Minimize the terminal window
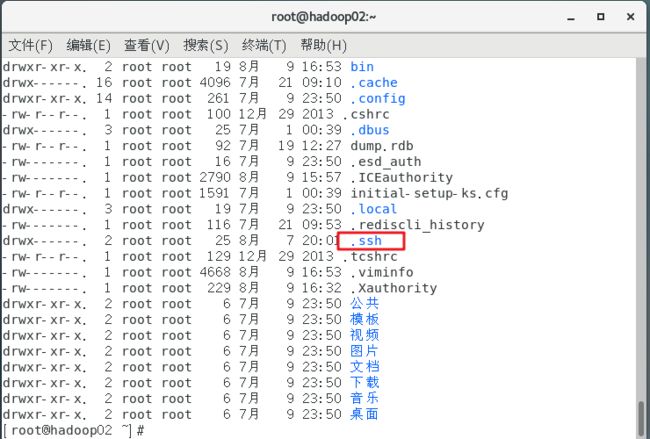Viewport: 650px width, 439px height. (x=571, y=17)
